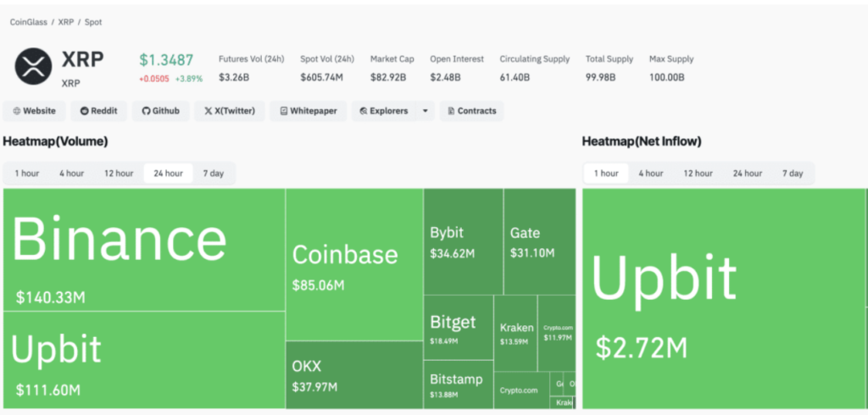
Task: Click the Circulating Supply 61.40B value
Action: click(x=515, y=77)
